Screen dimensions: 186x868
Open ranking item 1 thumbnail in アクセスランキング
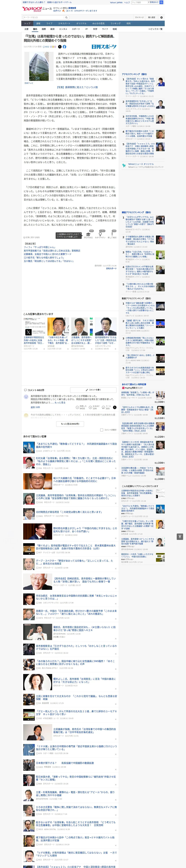pos(160,82)
